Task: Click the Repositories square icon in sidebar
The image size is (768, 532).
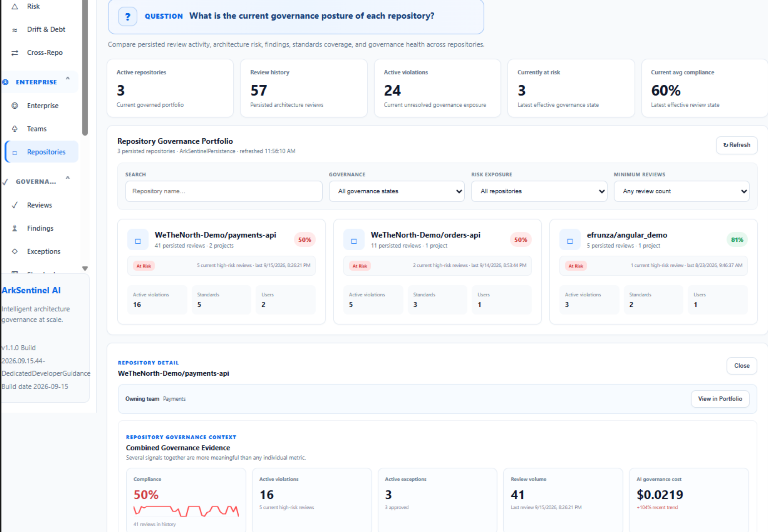Action: click(x=15, y=153)
